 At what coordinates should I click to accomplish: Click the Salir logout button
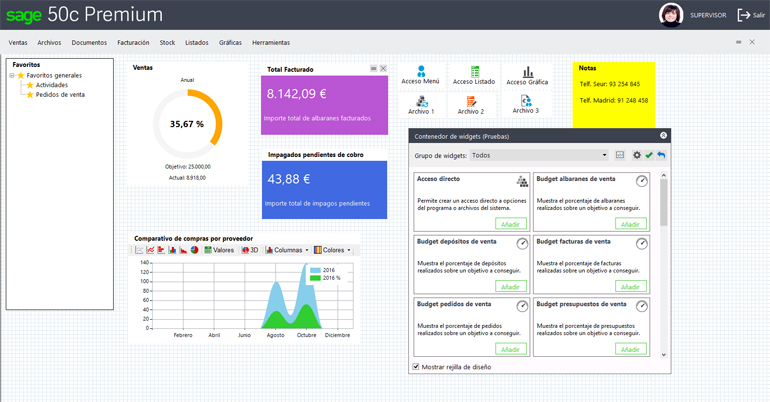[x=751, y=15]
